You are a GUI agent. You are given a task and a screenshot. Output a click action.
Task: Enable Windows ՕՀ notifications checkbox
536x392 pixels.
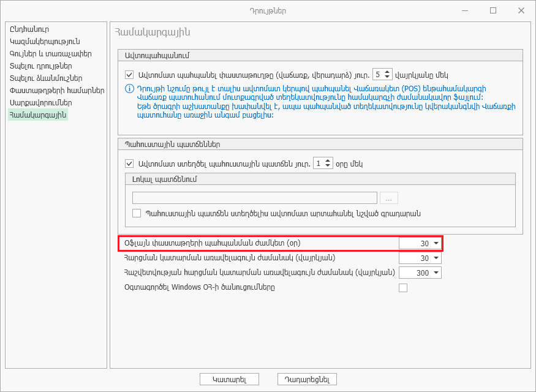click(403, 288)
